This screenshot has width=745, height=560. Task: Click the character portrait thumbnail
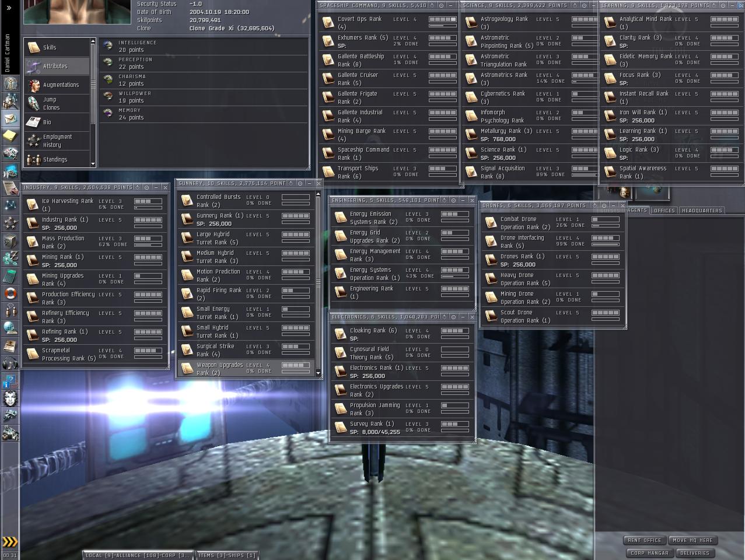77,12
